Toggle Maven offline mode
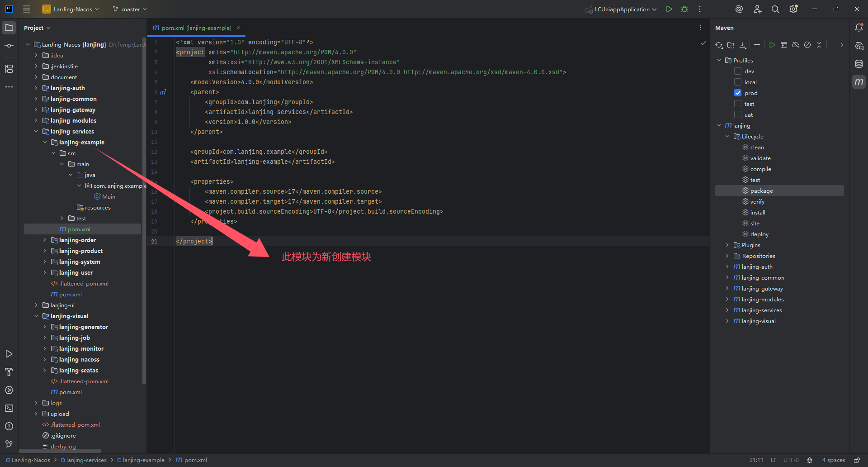The image size is (868, 467). [796, 45]
